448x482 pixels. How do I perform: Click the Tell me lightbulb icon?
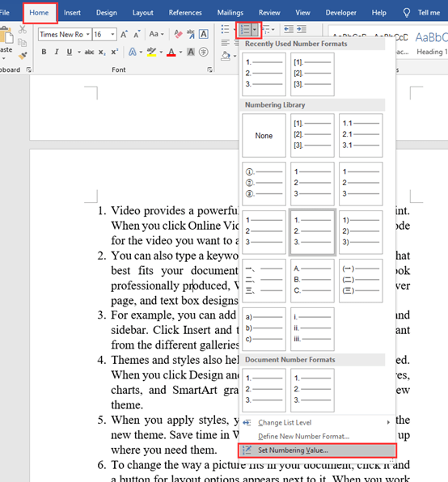[x=407, y=13]
